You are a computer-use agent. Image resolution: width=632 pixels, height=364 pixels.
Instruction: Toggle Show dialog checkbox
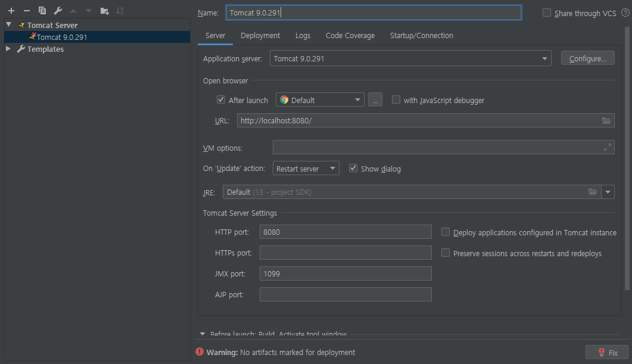click(353, 168)
